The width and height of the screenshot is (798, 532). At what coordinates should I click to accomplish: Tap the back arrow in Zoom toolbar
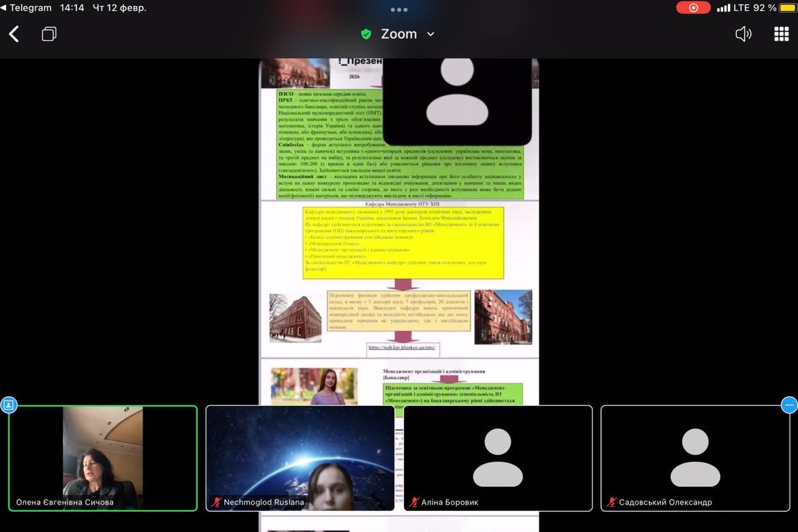tap(14, 34)
